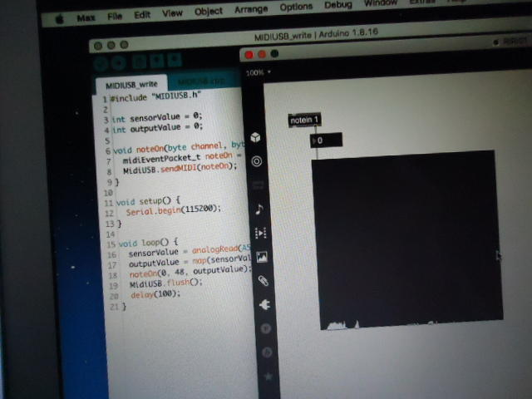This screenshot has height=399, width=532.
Task: Click code line void setup() {
Action: 148,202
